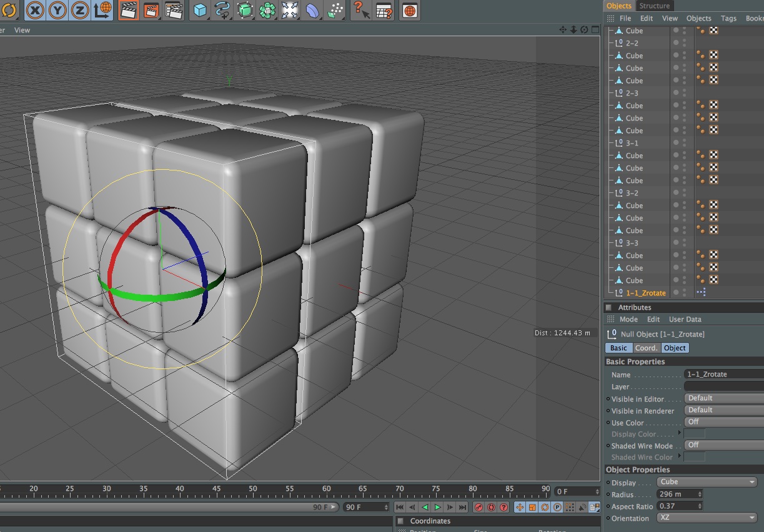Open the Render Settings clapperboard icon

coord(174,10)
